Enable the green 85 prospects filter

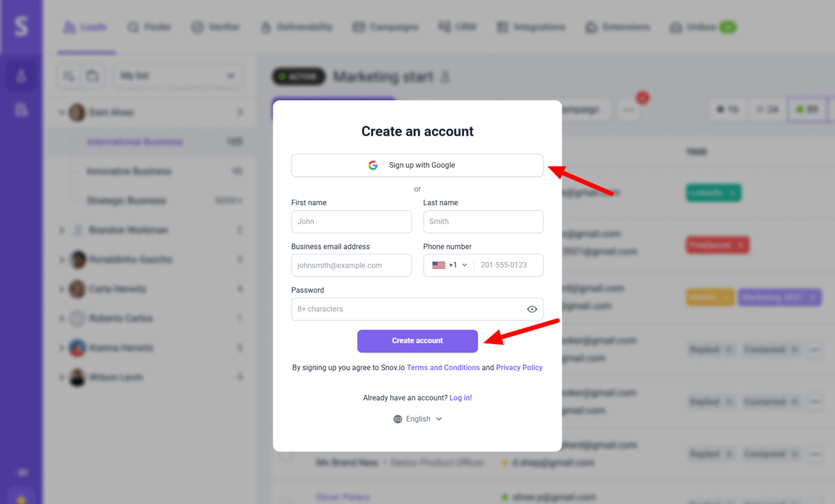point(806,109)
